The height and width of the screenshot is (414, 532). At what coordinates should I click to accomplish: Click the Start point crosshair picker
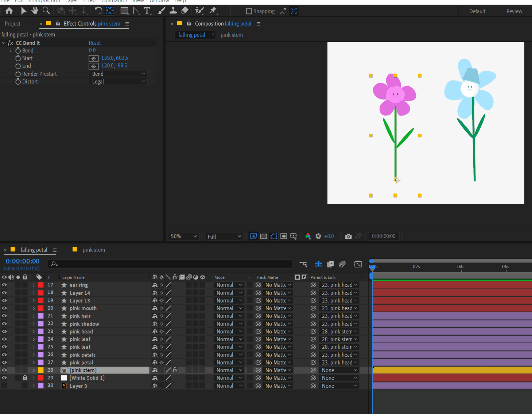[x=94, y=58]
